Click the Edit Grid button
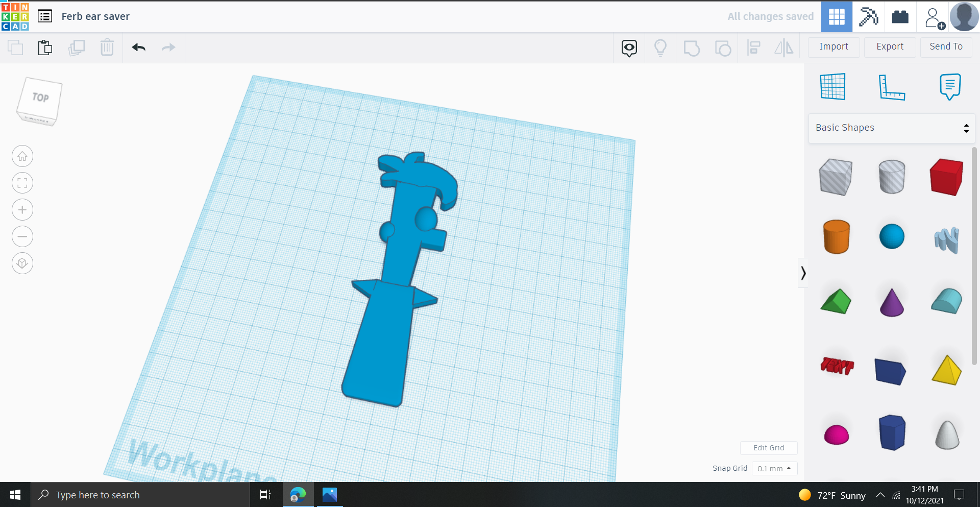The image size is (980, 507). pyautogui.click(x=769, y=448)
